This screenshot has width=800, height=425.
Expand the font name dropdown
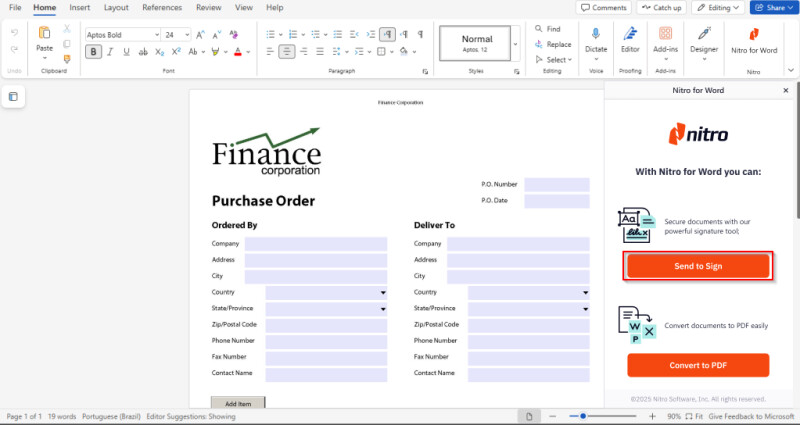click(157, 34)
